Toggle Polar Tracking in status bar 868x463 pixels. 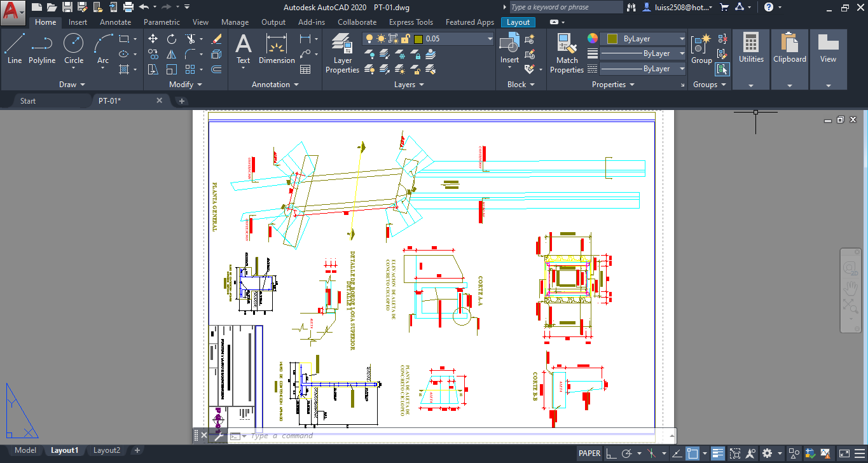click(x=627, y=453)
